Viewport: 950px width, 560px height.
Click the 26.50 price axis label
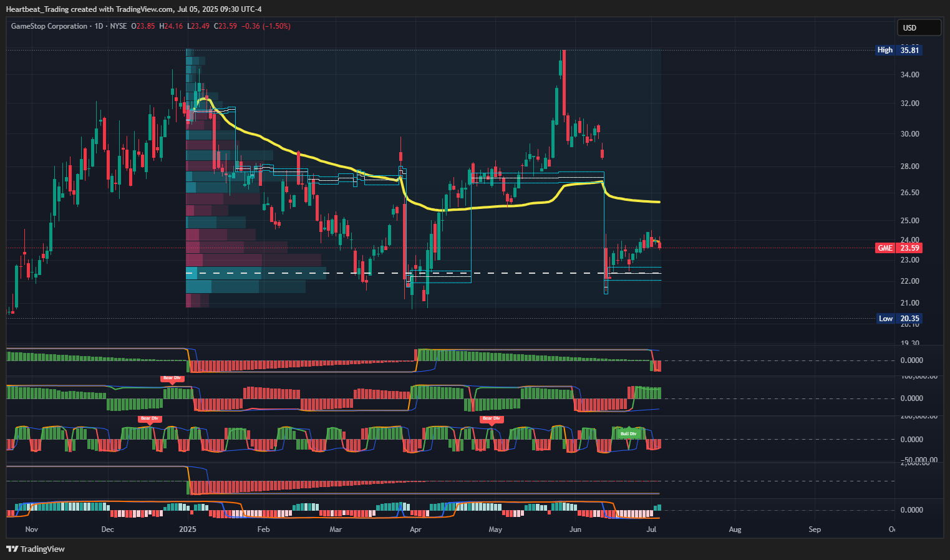coord(910,193)
